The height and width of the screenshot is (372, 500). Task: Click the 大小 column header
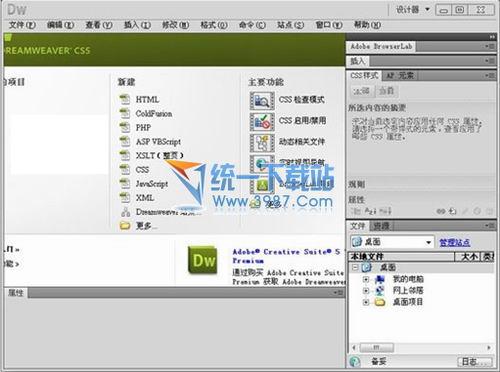(469, 256)
